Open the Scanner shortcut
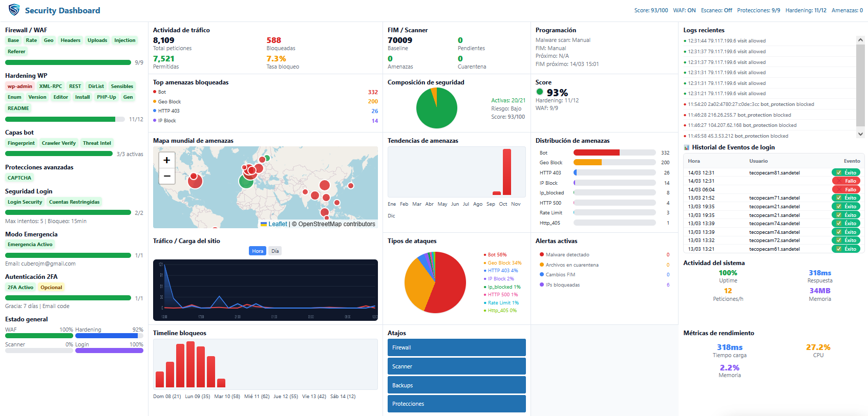The image size is (868, 416). point(457,366)
